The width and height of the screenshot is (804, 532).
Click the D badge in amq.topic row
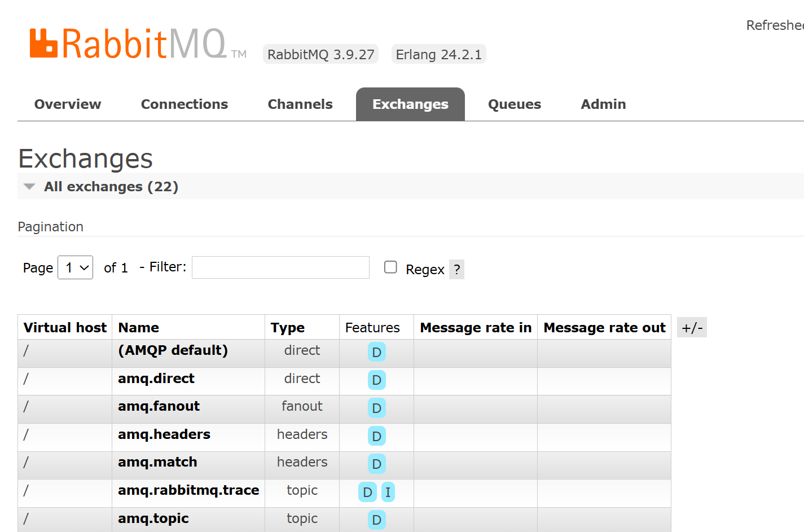tap(377, 520)
